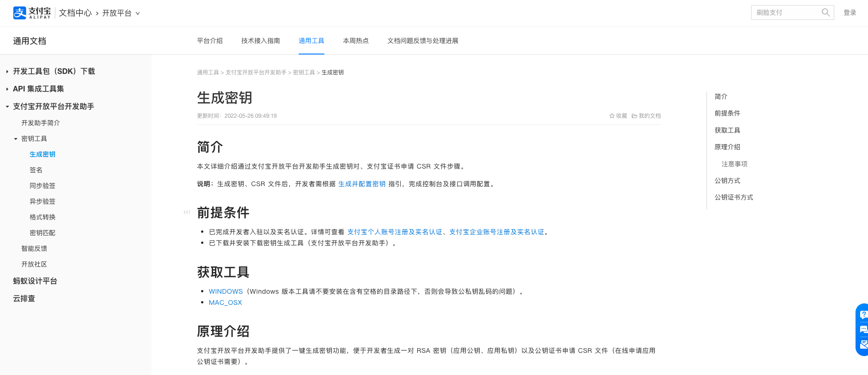Open the 我的文档 folder icon
This screenshot has height=375, width=868.
pos(635,116)
